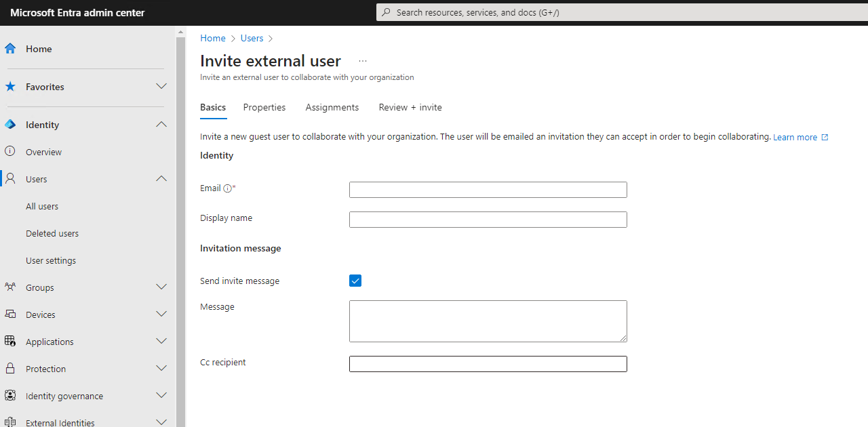Viewport: 868px width, 427px height.
Task: Click the external link icon after Learn more
Action: click(825, 137)
